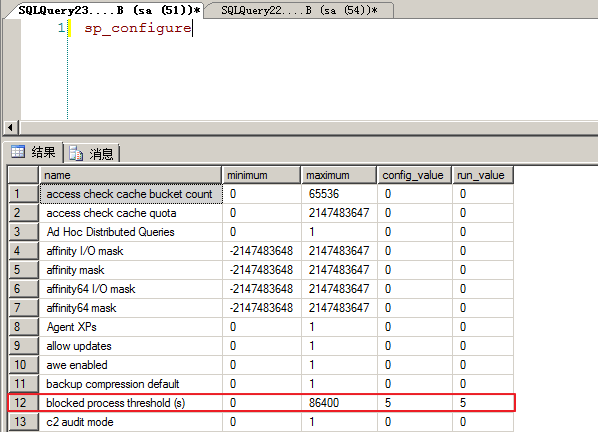
Task: Click the 'maximum' column header
Action: point(339,175)
